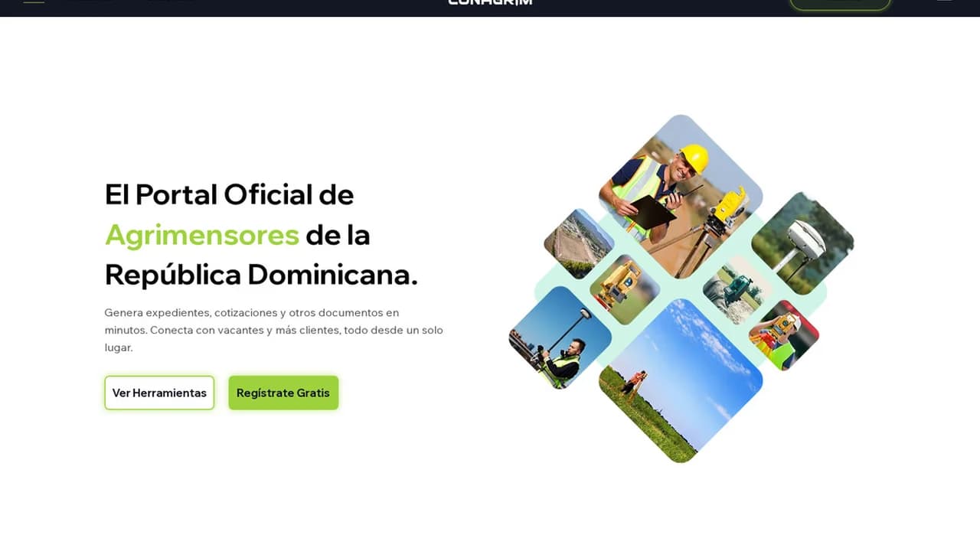The width and height of the screenshot is (980, 551).
Task: Select the aerial land plot photo
Action: 579,243
